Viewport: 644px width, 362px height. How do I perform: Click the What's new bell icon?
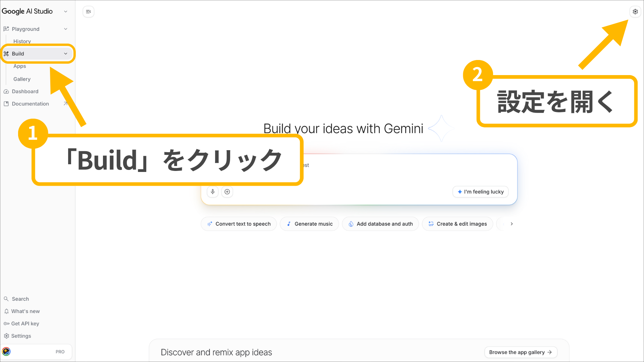[x=6, y=311]
